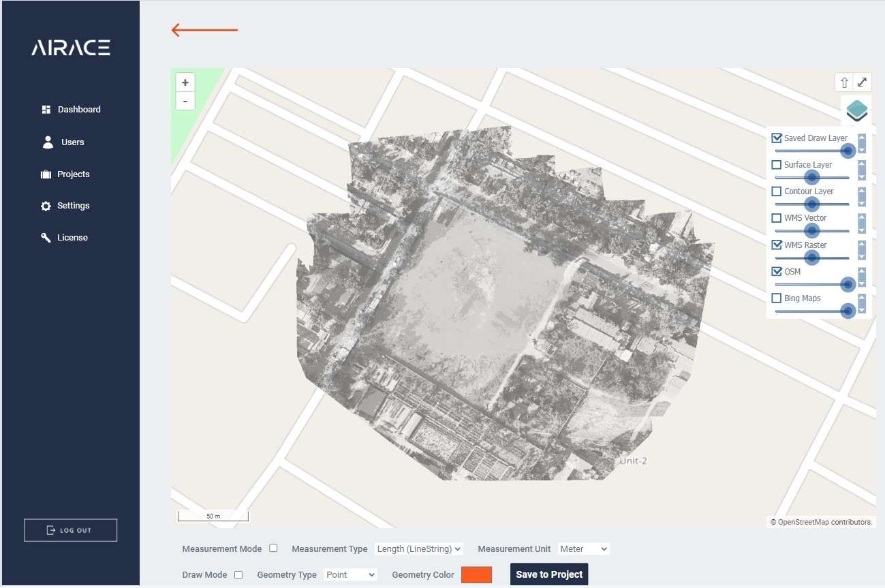
Task: Select the Dashboard icon in the sidebar
Action: coord(46,109)
